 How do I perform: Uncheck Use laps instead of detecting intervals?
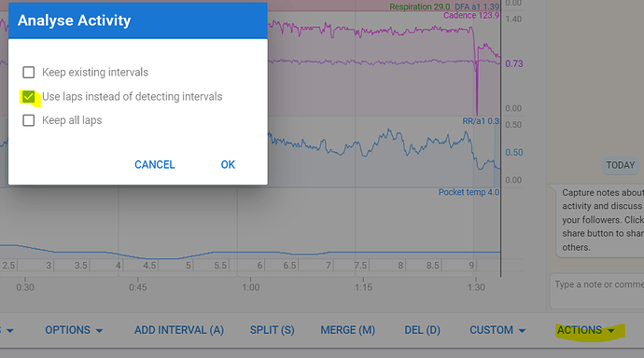[x=29, y=97]
